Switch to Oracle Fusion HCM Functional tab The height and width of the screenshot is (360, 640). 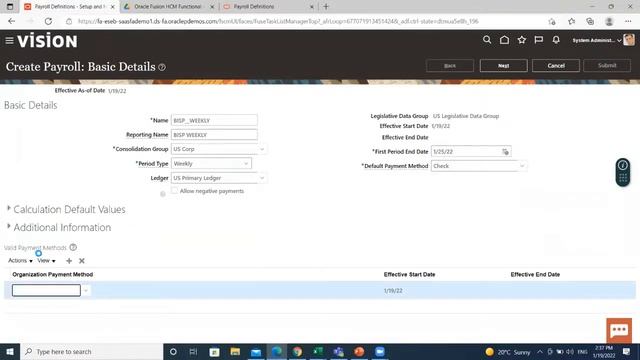(x=169, y=7)
